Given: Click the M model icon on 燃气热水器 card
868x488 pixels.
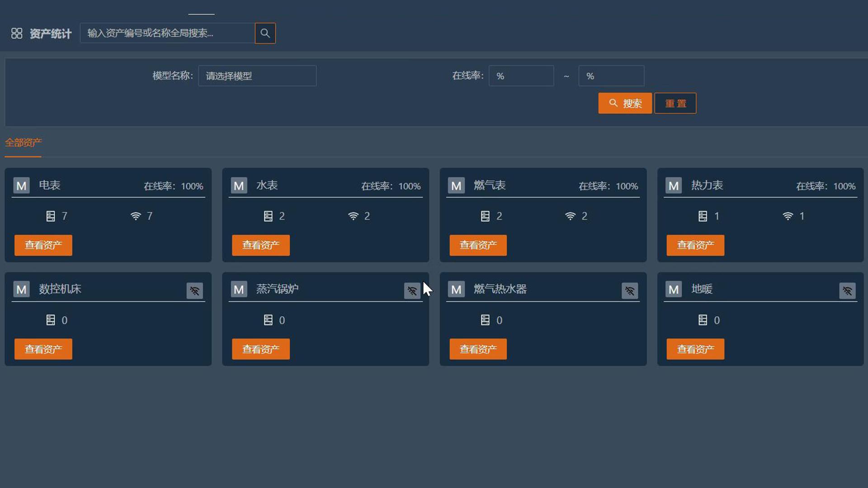Looking at the screenshot, I should [456, 290].
